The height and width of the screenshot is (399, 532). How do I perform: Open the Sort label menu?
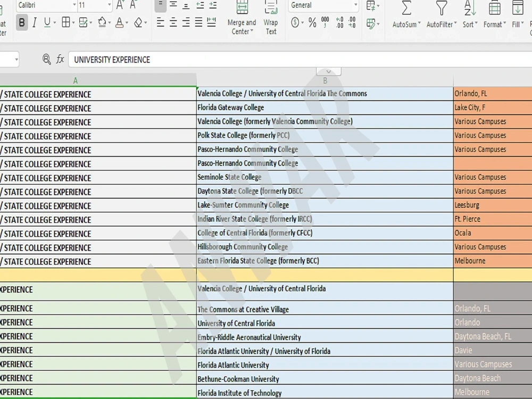[470, 24]
